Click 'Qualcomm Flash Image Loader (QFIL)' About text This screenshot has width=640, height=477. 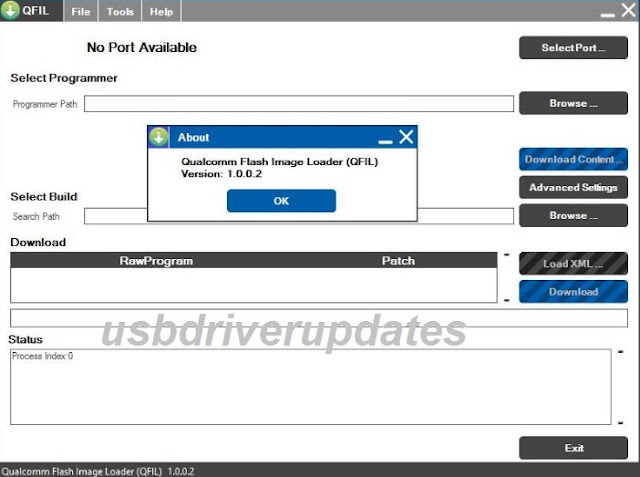[280, 162]
